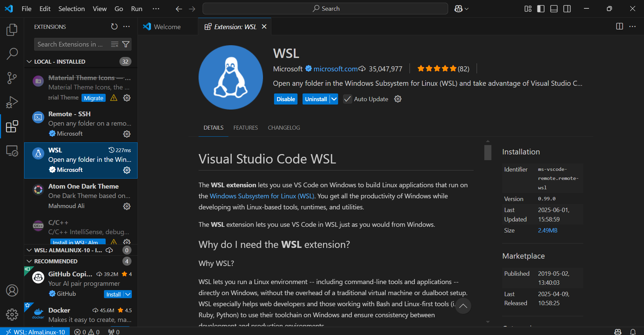Open the View menu
This screenshot has height=335, width=644.
tap(100, 9)
